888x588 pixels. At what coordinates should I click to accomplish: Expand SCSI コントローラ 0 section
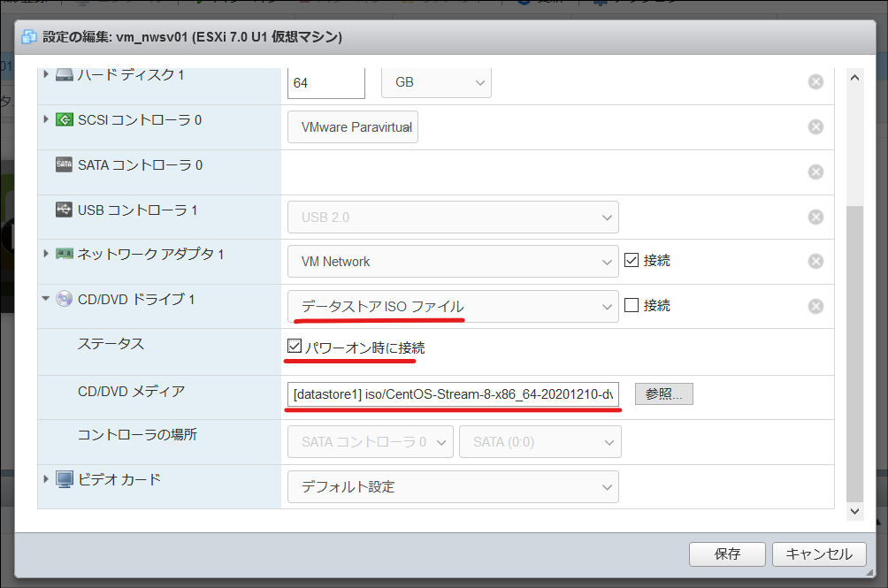(46, 119)
